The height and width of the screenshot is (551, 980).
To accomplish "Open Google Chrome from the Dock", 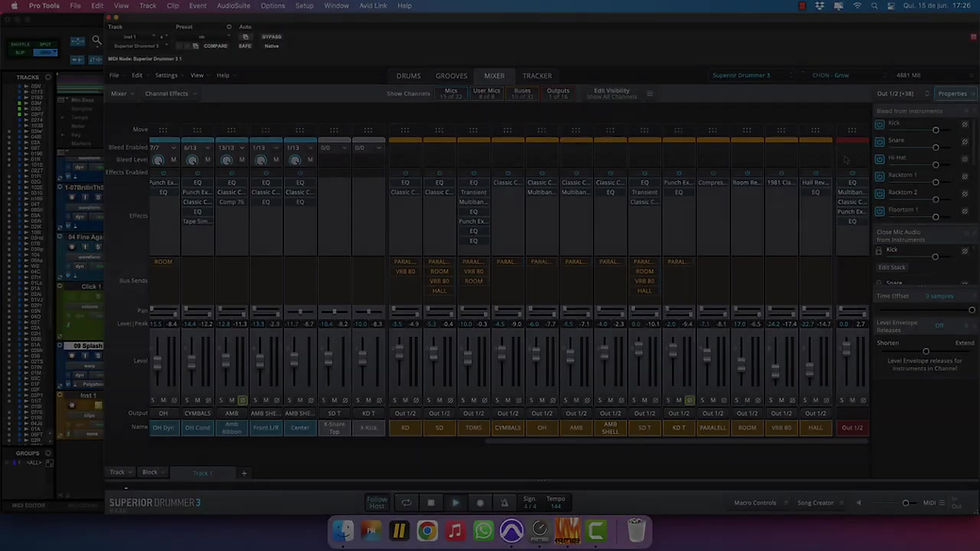I will pyautogui.click(x=428, y=531).
